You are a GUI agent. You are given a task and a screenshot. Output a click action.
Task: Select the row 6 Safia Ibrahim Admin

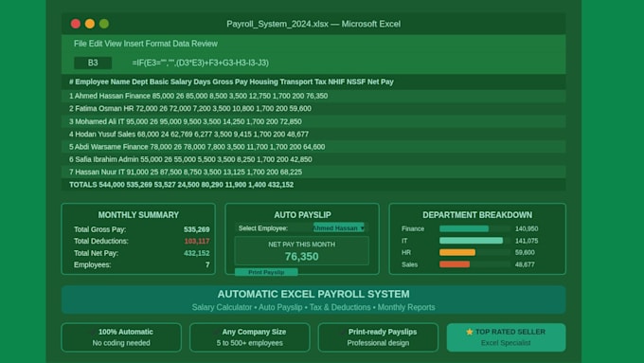pos(313,159)
